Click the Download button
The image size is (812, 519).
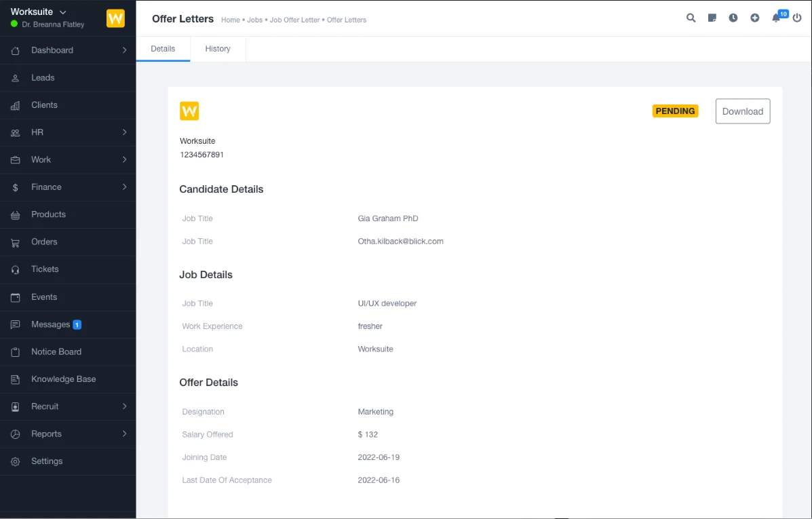[742, 111]
